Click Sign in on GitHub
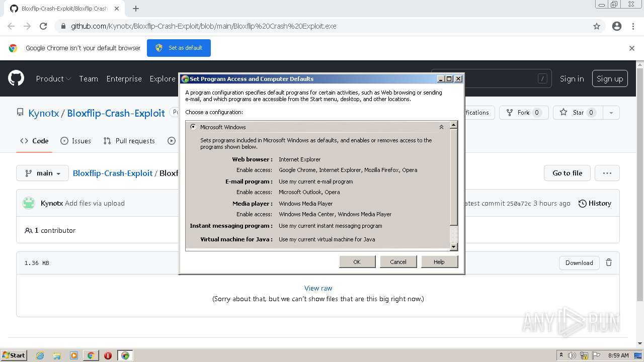 click(x=572, y=78)
